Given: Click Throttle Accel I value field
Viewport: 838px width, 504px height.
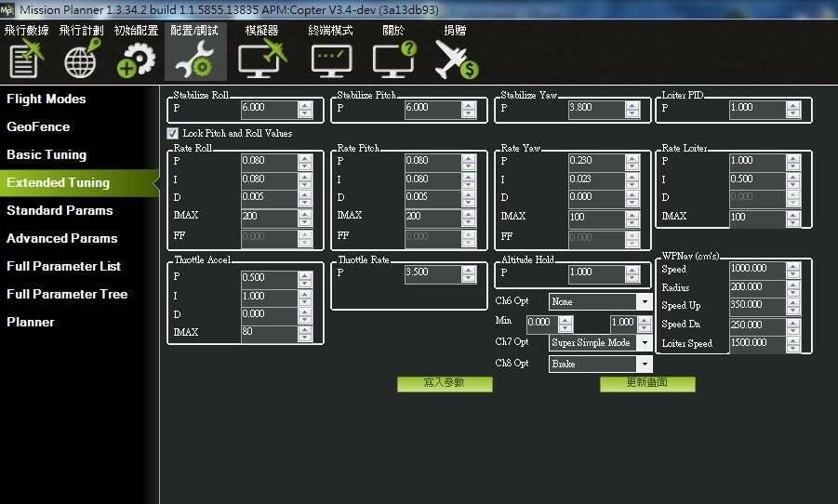Looking at the screenshot, I should pyautogui.click(x=269, y=298).
